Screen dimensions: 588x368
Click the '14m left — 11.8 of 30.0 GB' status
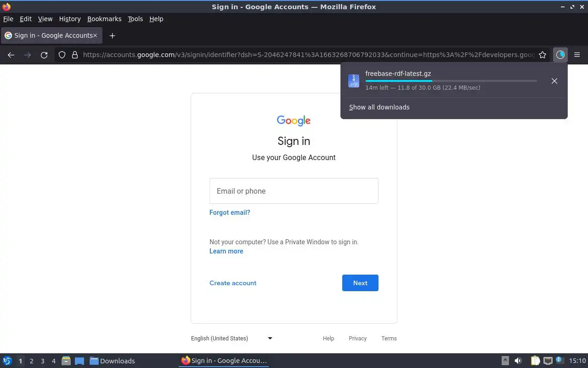tap(423, 87)
